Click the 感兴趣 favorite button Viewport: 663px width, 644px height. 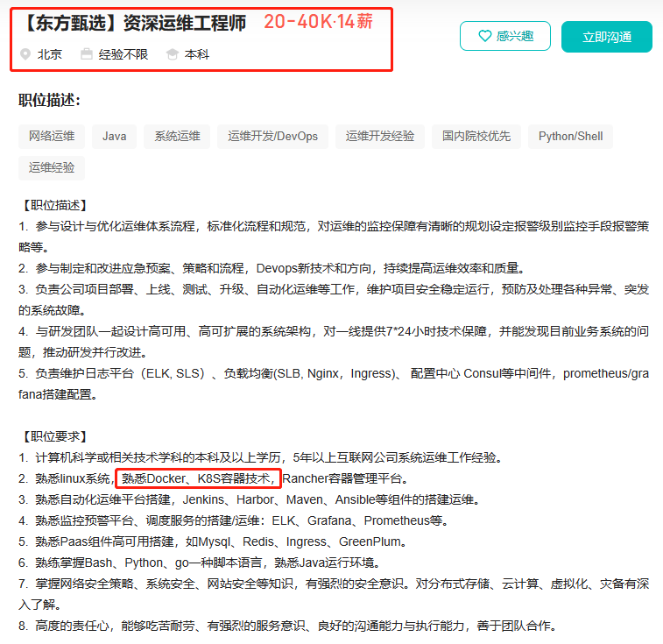click(x=504, y=36)
